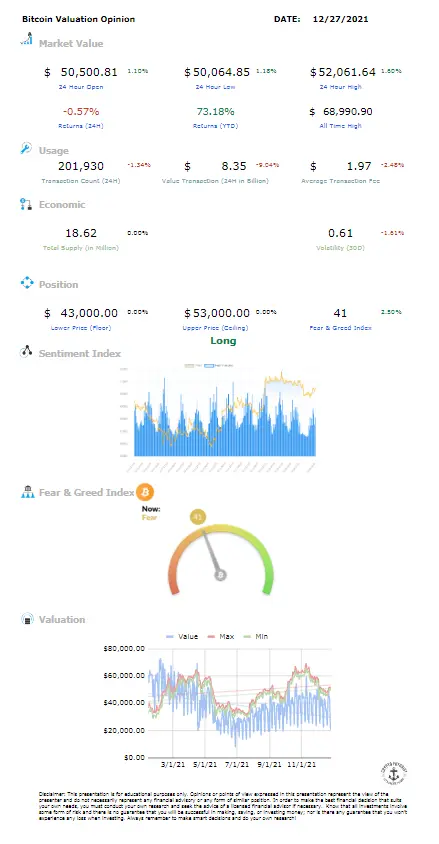The height and width of the screenshot is (844, 439).
Task: Select the Economic heading
Action: (62, 205)
